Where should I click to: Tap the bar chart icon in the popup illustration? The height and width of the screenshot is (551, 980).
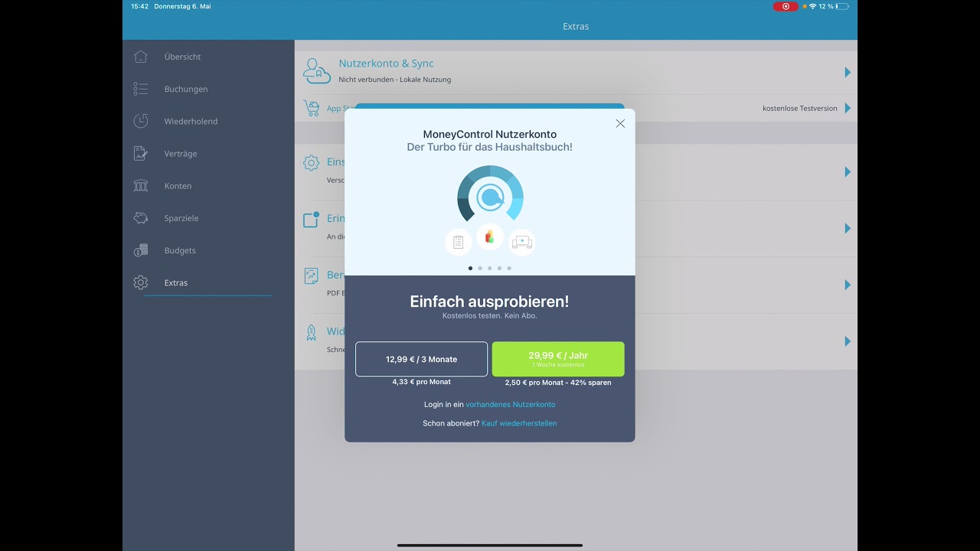(490, 236)
